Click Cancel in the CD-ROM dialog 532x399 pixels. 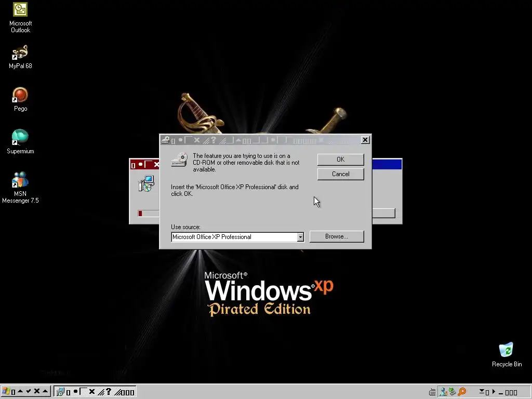point(341,174)
